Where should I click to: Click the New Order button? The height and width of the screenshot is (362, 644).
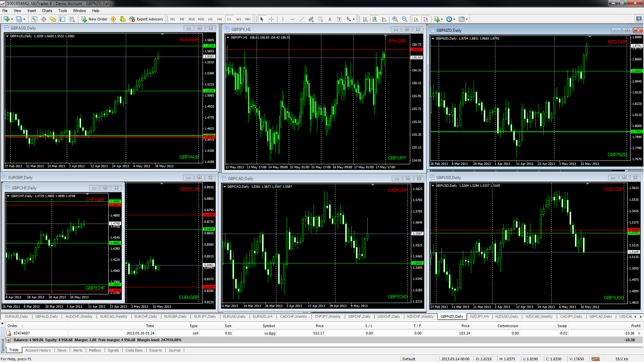click(x=95, y=19)
